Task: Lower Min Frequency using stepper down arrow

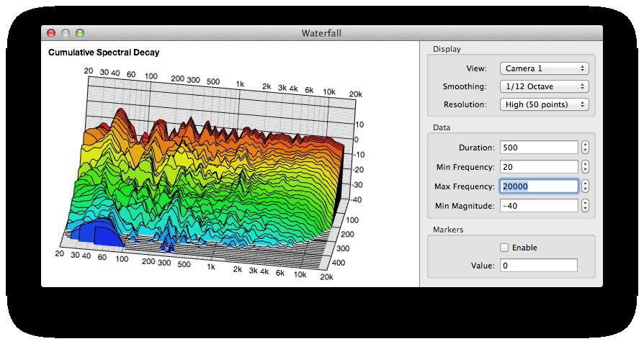Action: pyautogui.click(x=585, y=171)
